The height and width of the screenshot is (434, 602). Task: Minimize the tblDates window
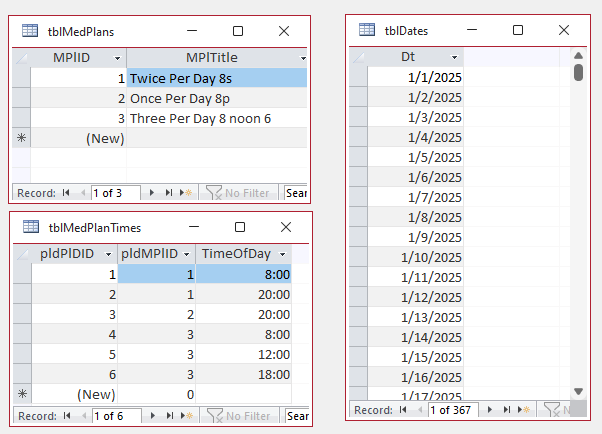click(x=472, y=30)
